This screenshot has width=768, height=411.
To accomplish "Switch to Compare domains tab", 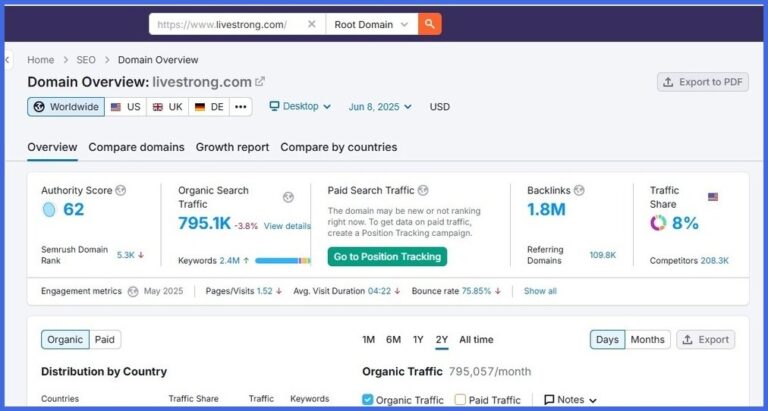I will (x=136, y=147).
